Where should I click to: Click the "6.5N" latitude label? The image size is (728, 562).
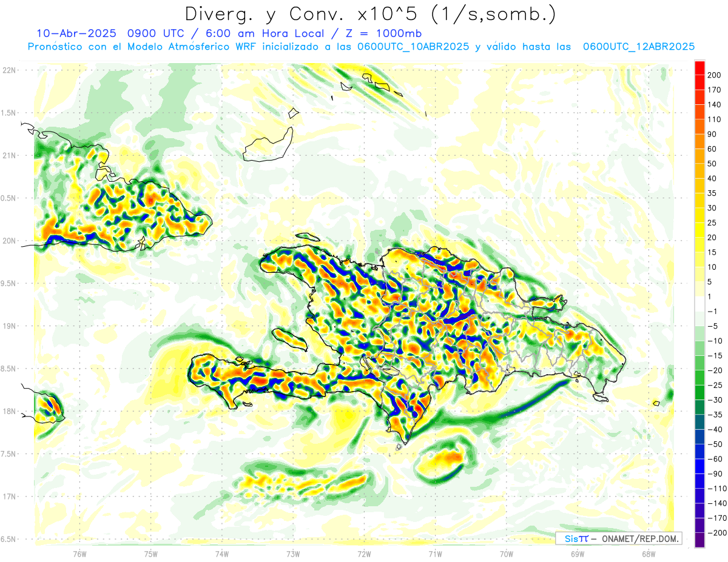[x=8, y=539]
